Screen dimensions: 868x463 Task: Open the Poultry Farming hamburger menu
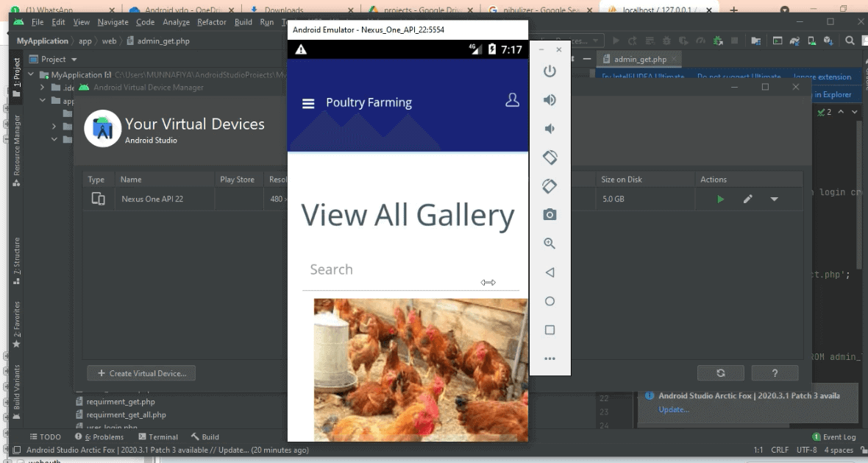click(x=308, y=104)
